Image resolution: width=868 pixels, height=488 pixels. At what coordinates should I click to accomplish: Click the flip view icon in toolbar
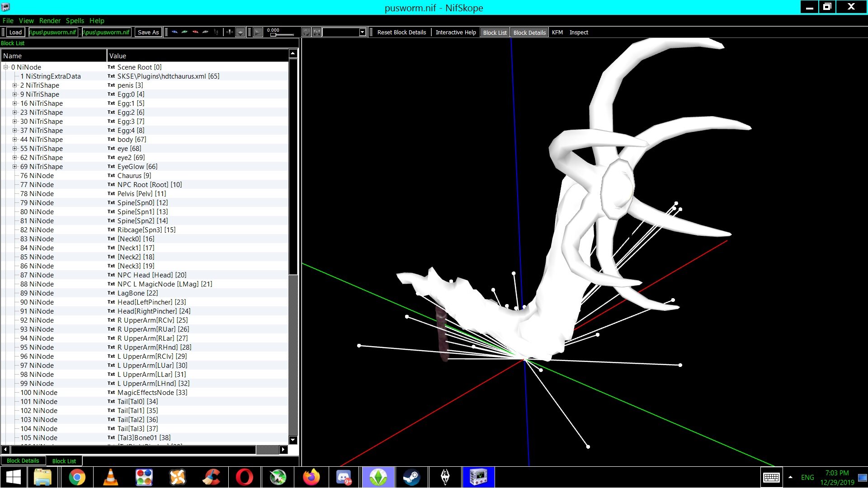[x=216, y=32]
